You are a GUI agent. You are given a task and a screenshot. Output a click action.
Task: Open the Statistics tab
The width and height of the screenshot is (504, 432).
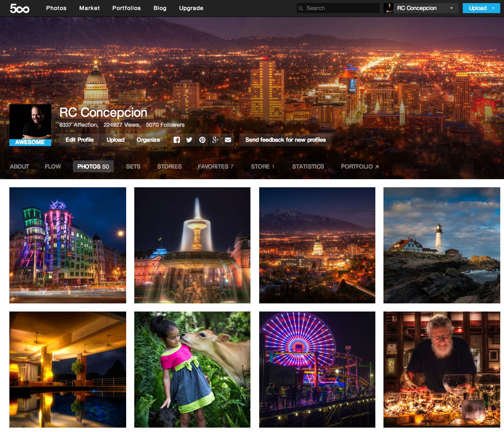[308, 166]
